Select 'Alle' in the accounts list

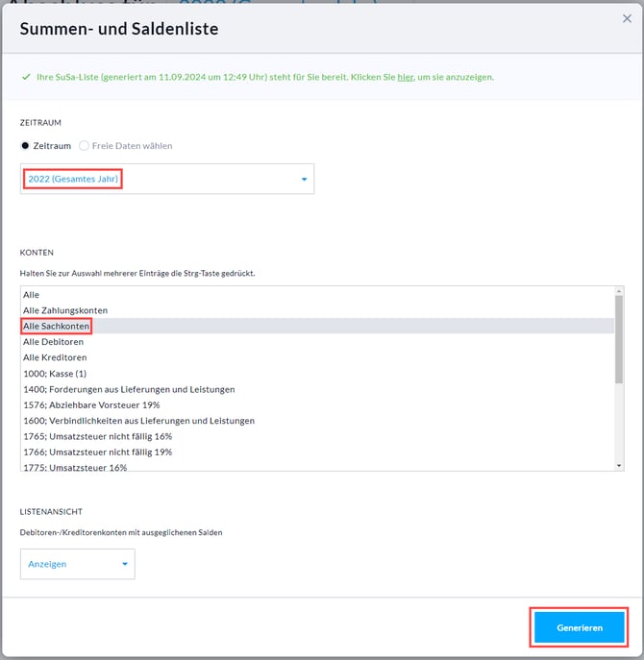pos(32,295)
